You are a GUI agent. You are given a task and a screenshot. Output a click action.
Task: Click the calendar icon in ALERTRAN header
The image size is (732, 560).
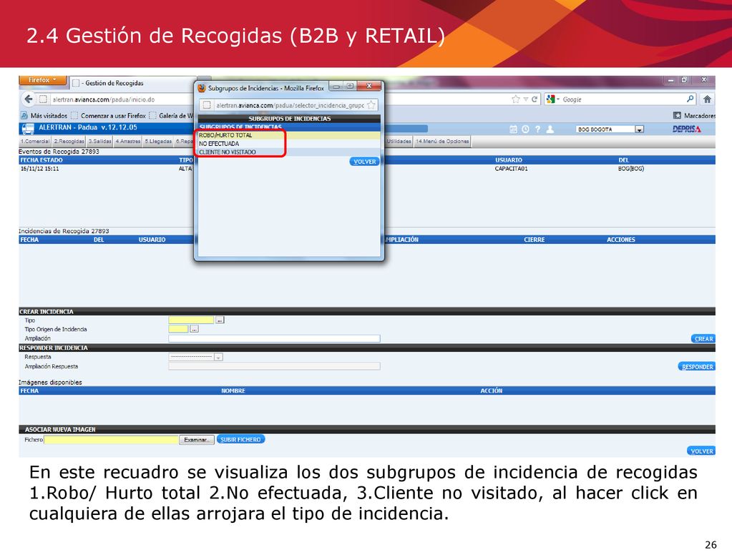[x=513, y=129]
